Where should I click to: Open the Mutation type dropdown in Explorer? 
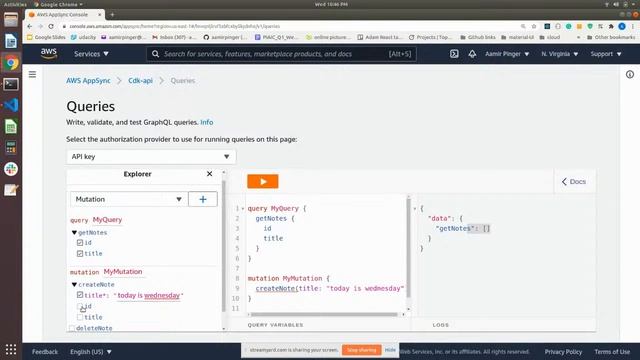[x=129, y=199]
